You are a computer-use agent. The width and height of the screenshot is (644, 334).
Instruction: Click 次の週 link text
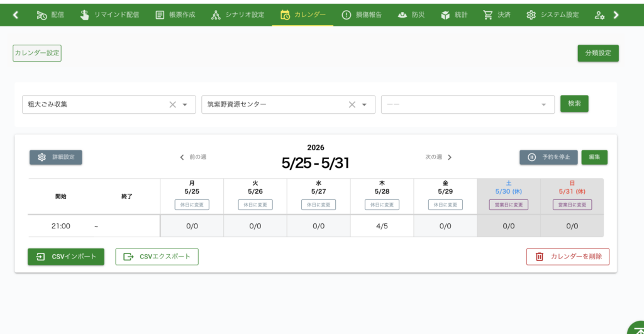tap(434, 157)
